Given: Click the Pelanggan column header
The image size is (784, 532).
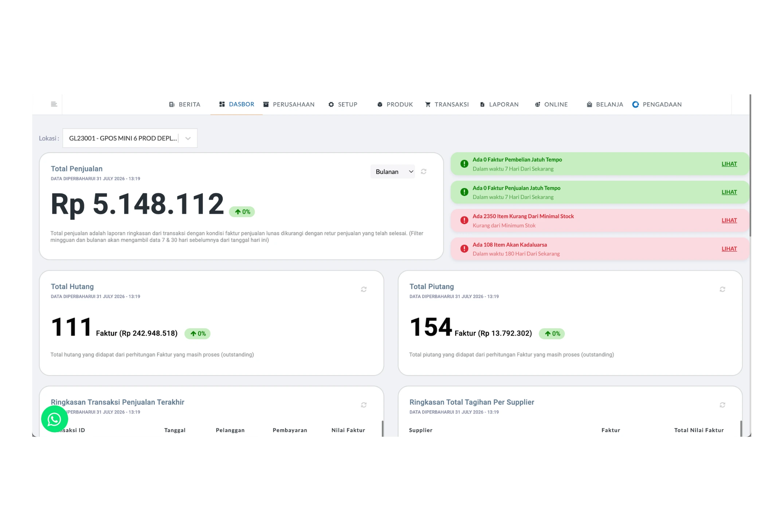Looking at the screenshot, I should (x=230, y=430).
